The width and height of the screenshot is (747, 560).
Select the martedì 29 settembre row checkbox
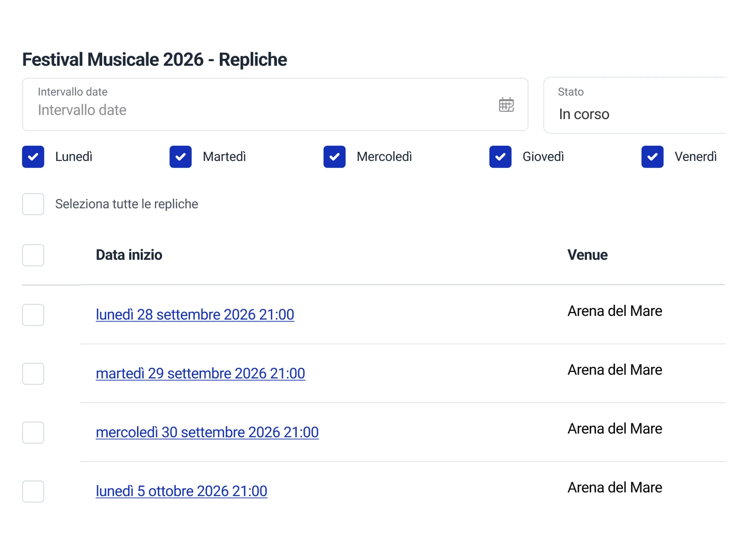tap(33, 374)
